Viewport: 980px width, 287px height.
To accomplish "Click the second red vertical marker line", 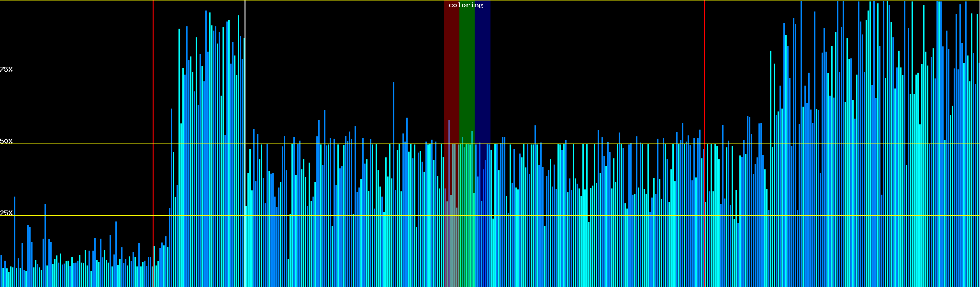I will click(x=704, y=96).
